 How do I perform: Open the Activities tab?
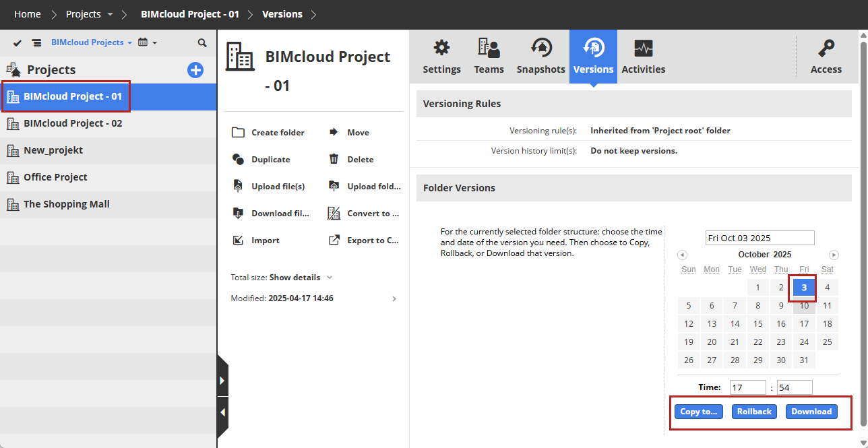tap(643, 57)
